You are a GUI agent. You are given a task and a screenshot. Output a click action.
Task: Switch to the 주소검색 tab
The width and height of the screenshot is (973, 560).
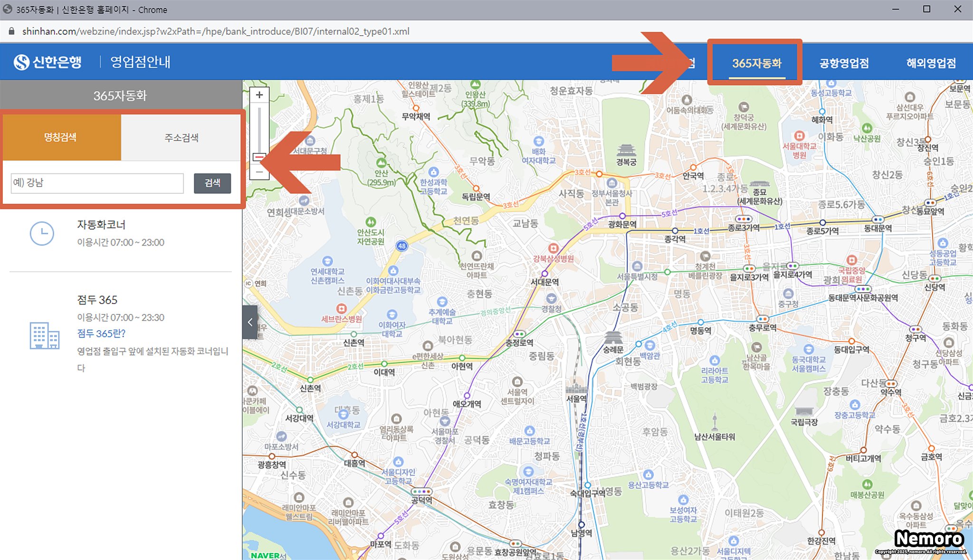pyautogui.click(x=181, y=138)
